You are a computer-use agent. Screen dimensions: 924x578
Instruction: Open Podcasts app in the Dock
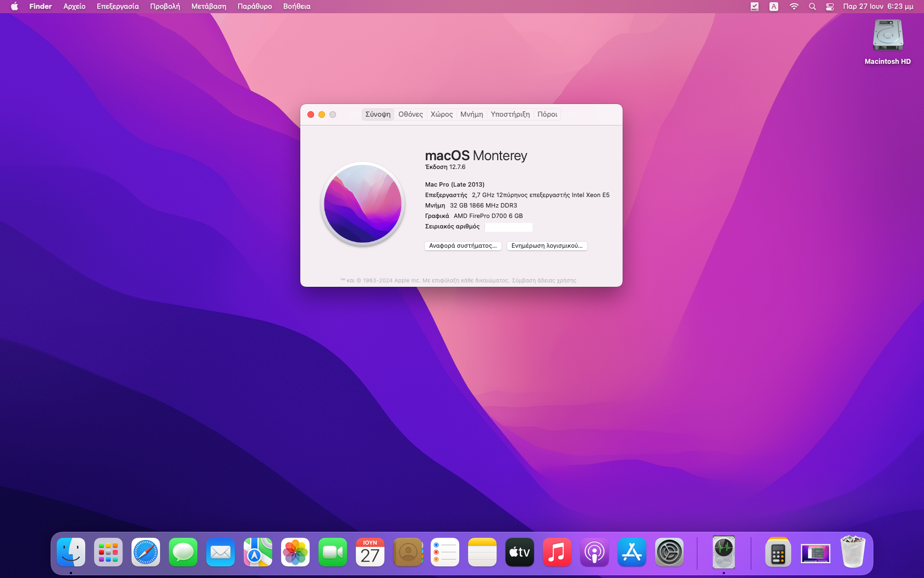[x=595, y=552]
